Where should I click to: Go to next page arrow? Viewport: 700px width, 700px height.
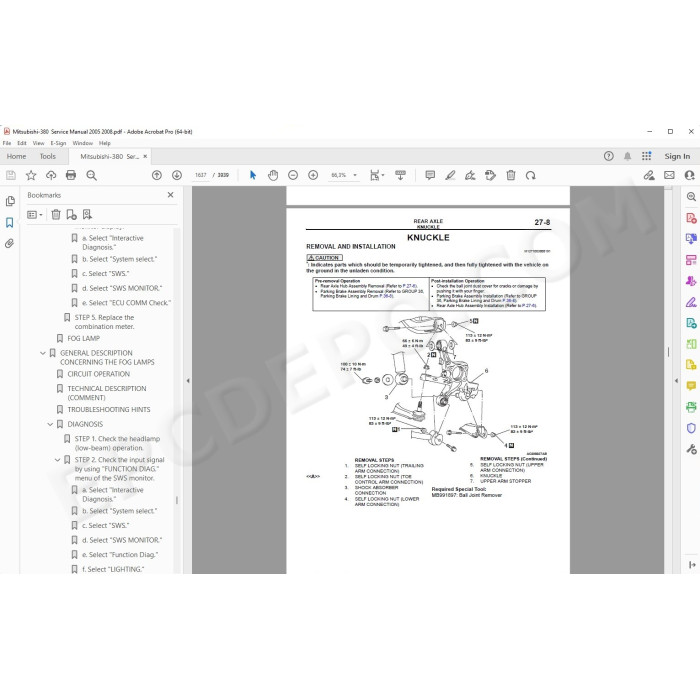(177, 175)
